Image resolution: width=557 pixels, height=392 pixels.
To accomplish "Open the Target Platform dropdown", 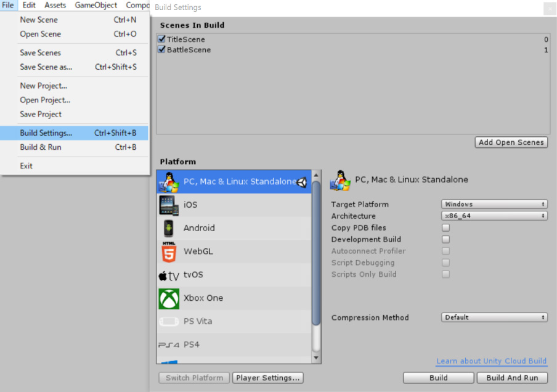I will pos(494,204).
